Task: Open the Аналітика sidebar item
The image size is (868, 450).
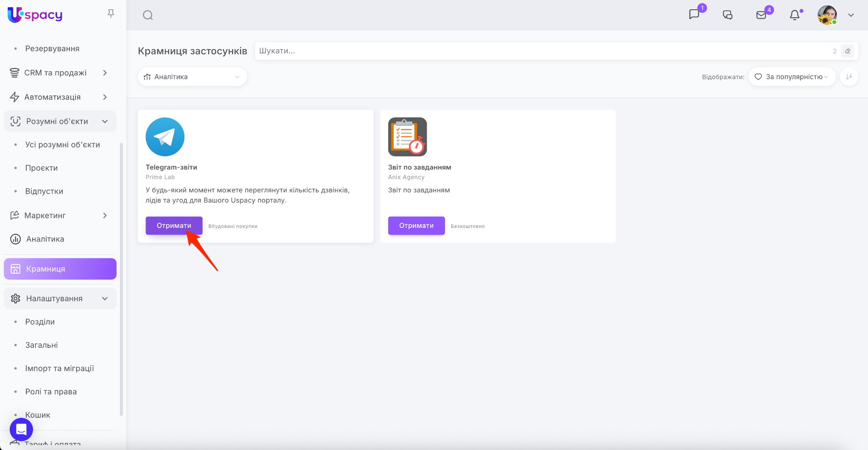Action: tap(45, 239)
